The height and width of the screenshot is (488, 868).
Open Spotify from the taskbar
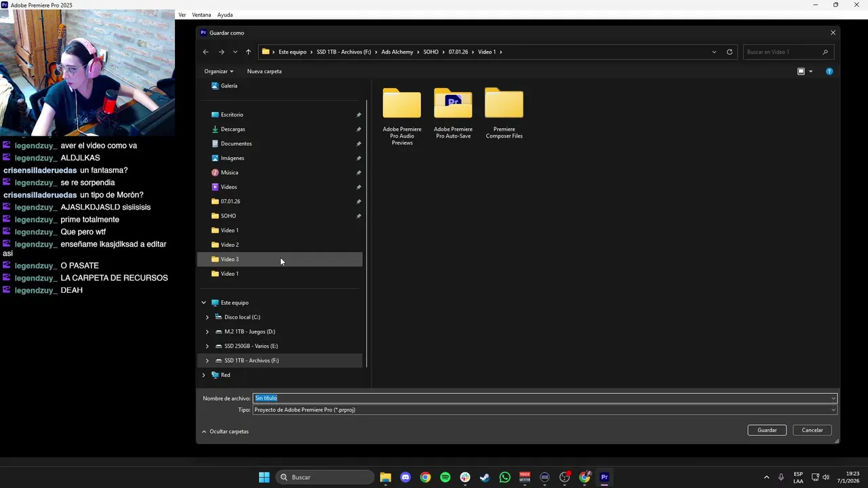445,477
